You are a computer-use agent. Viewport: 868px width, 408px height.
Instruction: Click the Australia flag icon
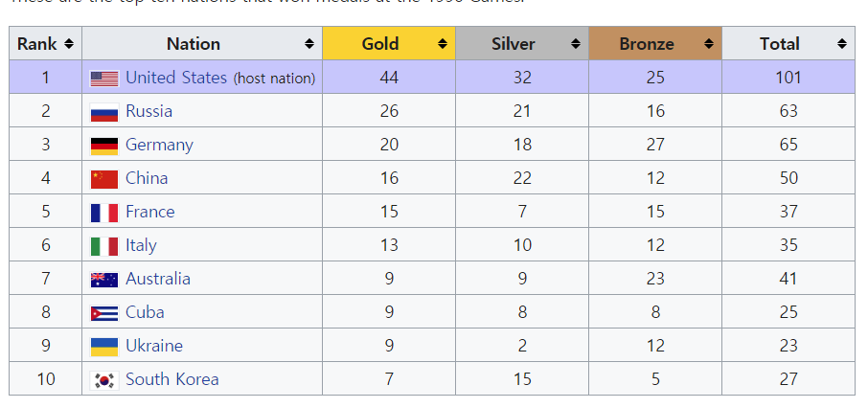coord(104,280)
